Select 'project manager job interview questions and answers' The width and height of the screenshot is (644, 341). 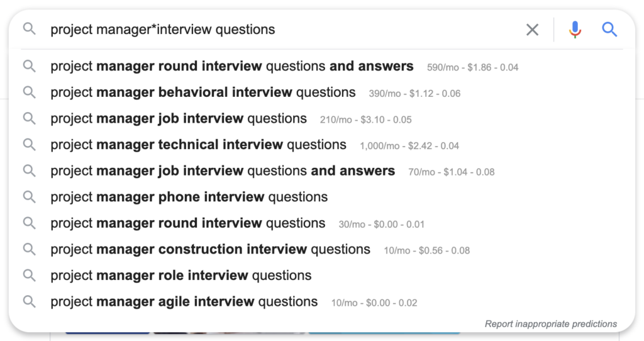coord(223,170)
